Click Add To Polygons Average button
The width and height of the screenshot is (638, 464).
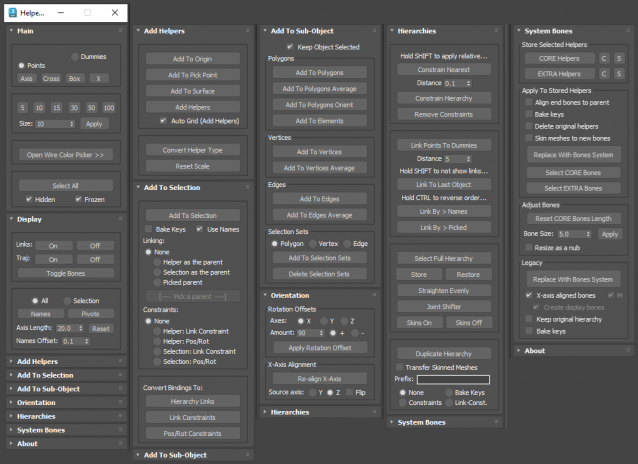click(x=319, y=89)
